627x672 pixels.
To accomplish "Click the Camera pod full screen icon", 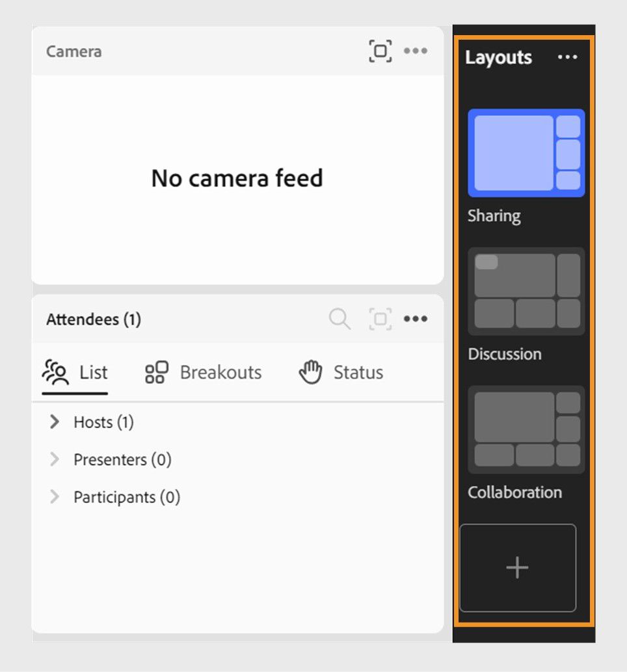I will pos(380,50).
